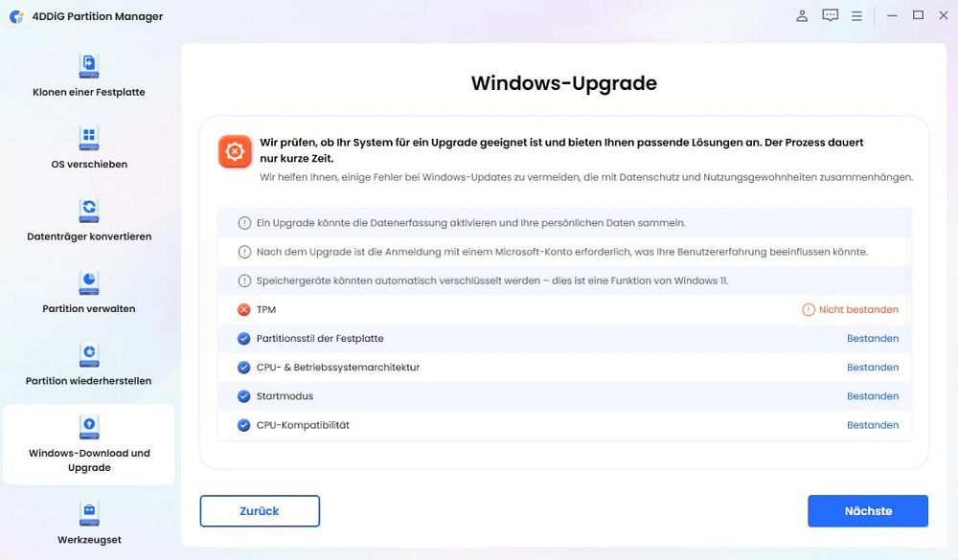The image size is (958, 560).
Task: Open the hamburger menu
Action: coord(856,16)
